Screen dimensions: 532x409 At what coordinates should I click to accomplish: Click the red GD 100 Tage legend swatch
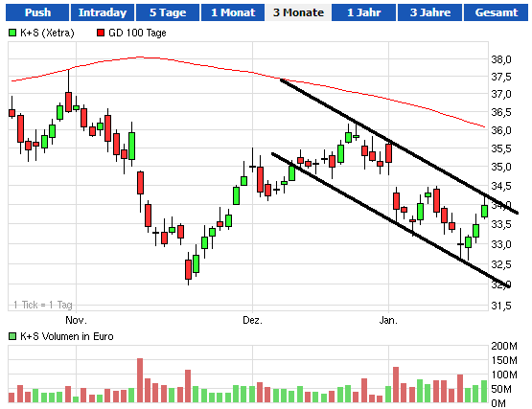pyautogui.click(x=101, y=33)
